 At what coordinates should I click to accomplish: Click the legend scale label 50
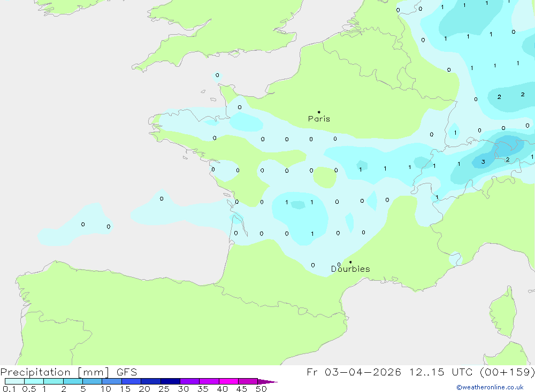pyautogui.click(x=261, y=389)
